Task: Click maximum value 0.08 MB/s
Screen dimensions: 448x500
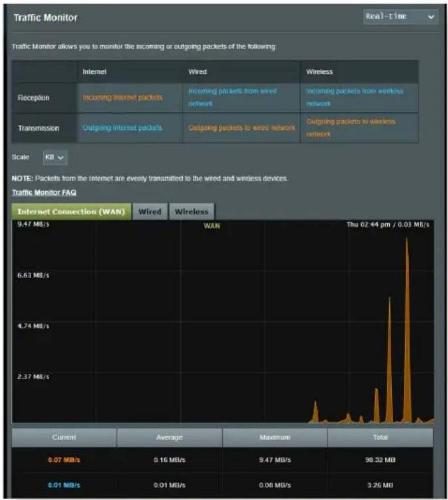Action: pyautogui.click(x=275, y=485)
